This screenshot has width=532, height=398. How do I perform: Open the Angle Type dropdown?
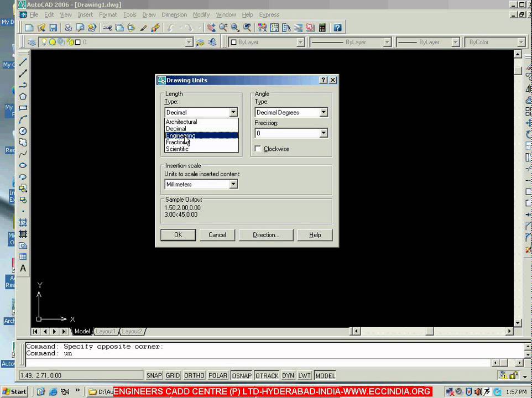pos(324,112)
